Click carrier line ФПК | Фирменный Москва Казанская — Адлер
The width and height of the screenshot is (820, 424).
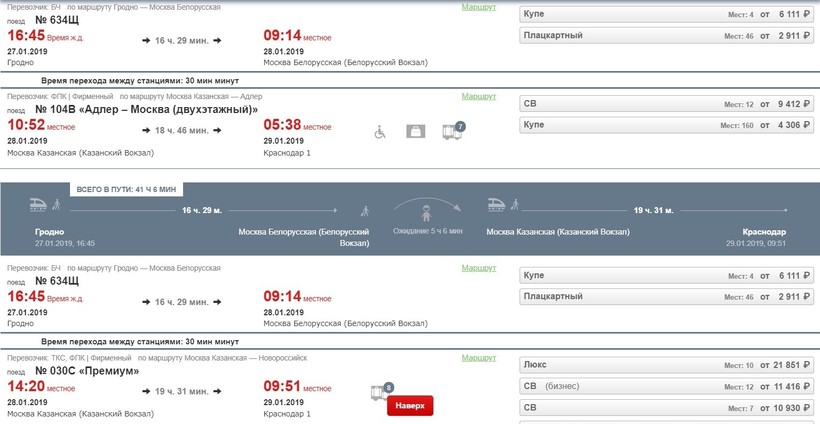[x=135, y=97]
